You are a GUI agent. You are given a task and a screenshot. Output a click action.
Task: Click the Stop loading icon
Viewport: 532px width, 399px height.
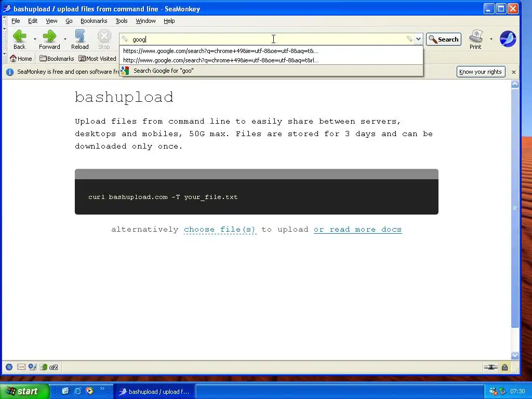(104, 39)
